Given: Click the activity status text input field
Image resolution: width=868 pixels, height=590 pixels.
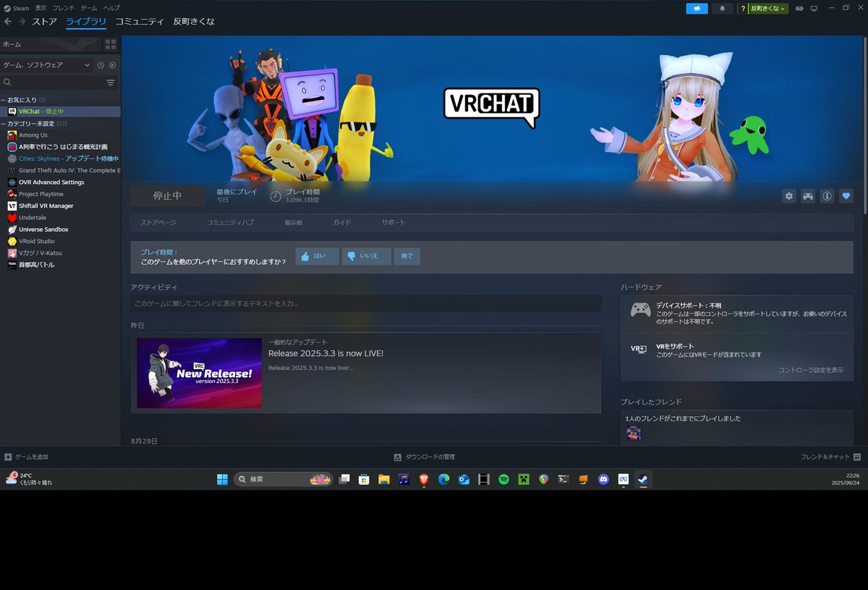Looking at the screenshot, I should 366,304.
